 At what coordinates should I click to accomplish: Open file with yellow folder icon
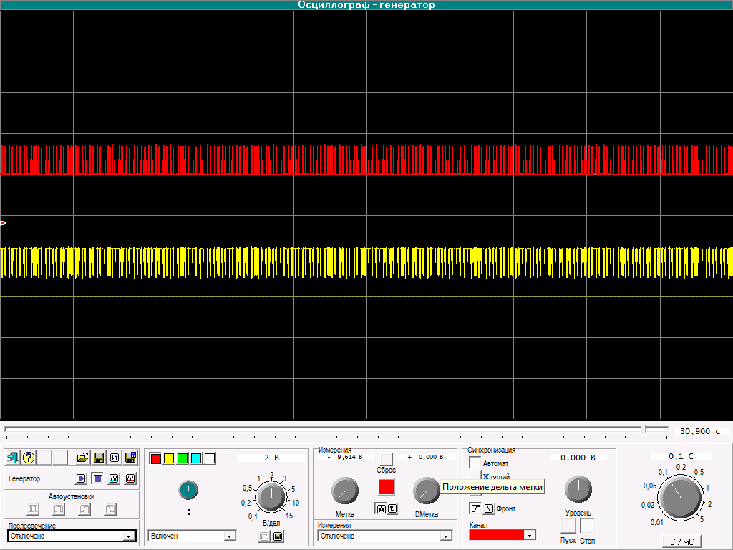(83, 457)
